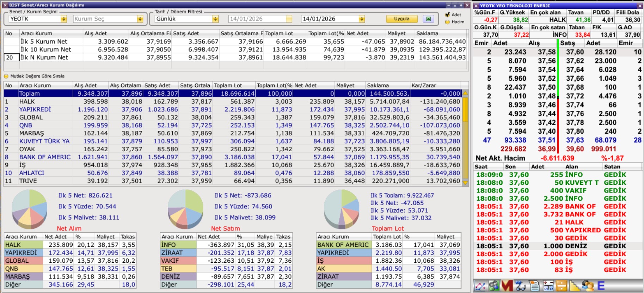The image size is (644, 293).
Task: Select the Adet radio option
Action: pyautogui.click(x=448, y=14)
